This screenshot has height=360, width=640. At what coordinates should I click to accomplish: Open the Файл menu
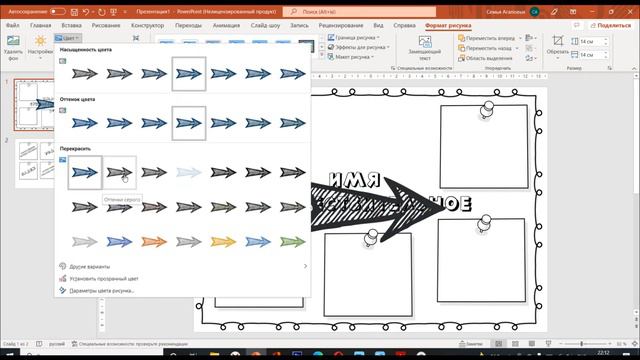click(x=13, y=25)
